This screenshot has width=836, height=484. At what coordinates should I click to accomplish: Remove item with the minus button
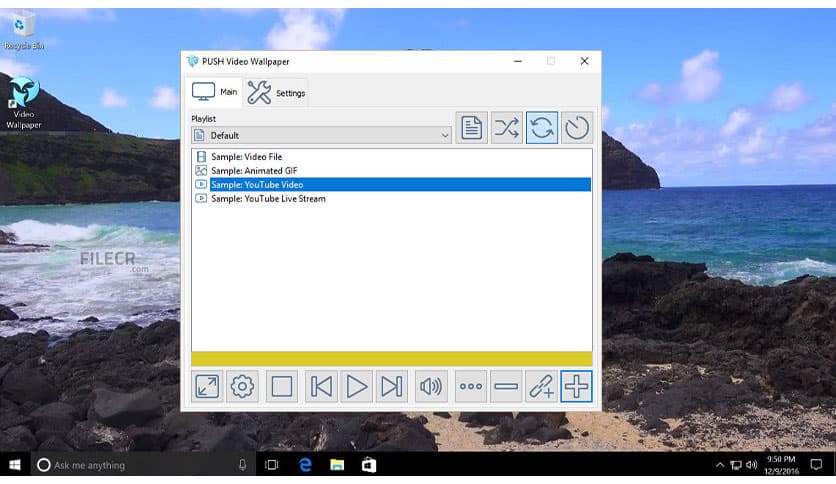pos(506,386)
